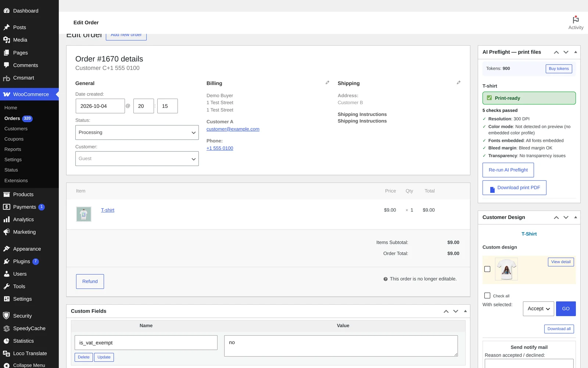
Task: Edit shipping address with pencil icon
Action: 459,82
